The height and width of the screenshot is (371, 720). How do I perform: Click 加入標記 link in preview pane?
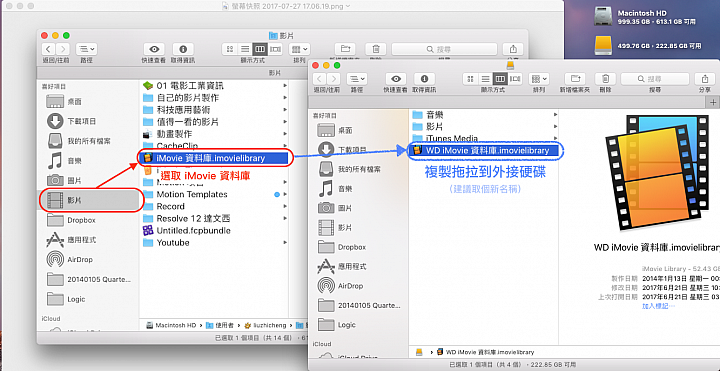[x=659, y=305]
